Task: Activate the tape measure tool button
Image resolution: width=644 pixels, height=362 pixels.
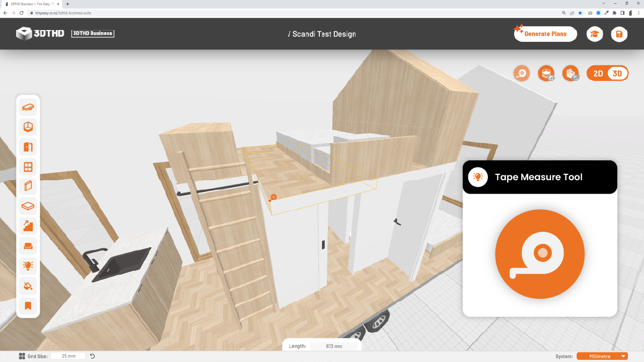Action: click(522, 73)
